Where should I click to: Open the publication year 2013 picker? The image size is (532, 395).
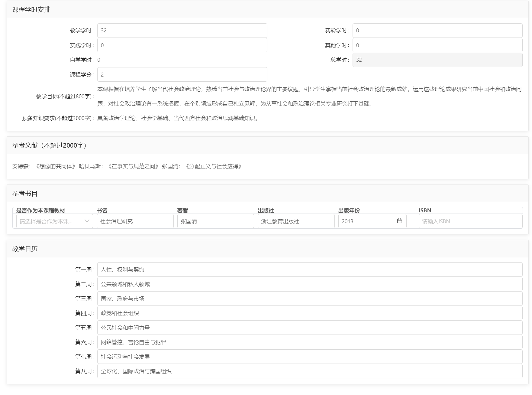367,221
